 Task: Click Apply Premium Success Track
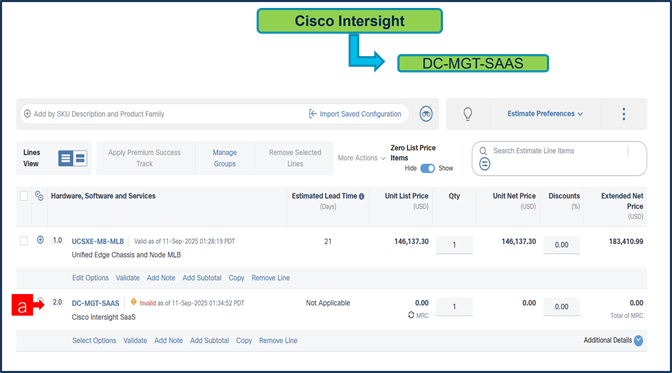144,158
